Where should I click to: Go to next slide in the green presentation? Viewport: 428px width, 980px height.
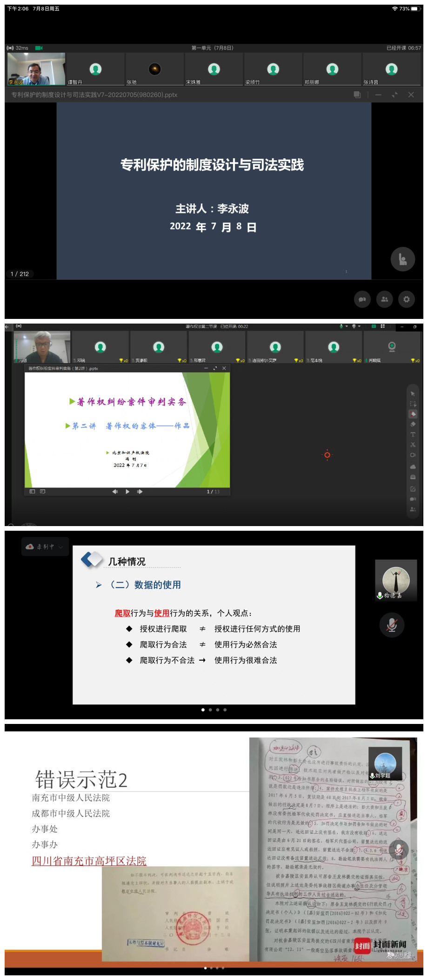click(x=140, y=492)
